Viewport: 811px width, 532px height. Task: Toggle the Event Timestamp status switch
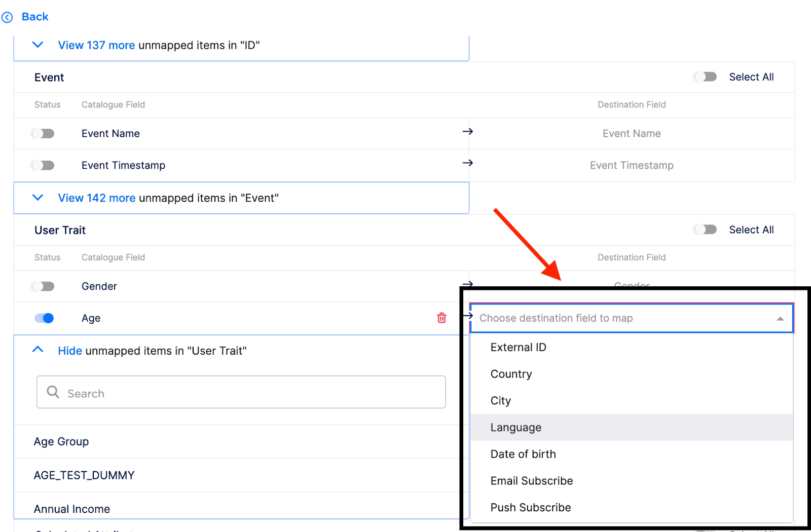click(44, 166)
